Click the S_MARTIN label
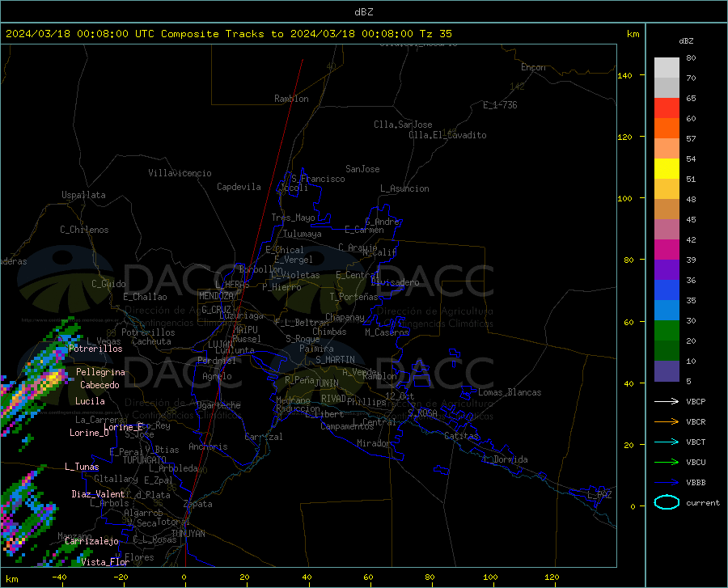The height and width of the screenshot is (588, 728). pos(335,360)
